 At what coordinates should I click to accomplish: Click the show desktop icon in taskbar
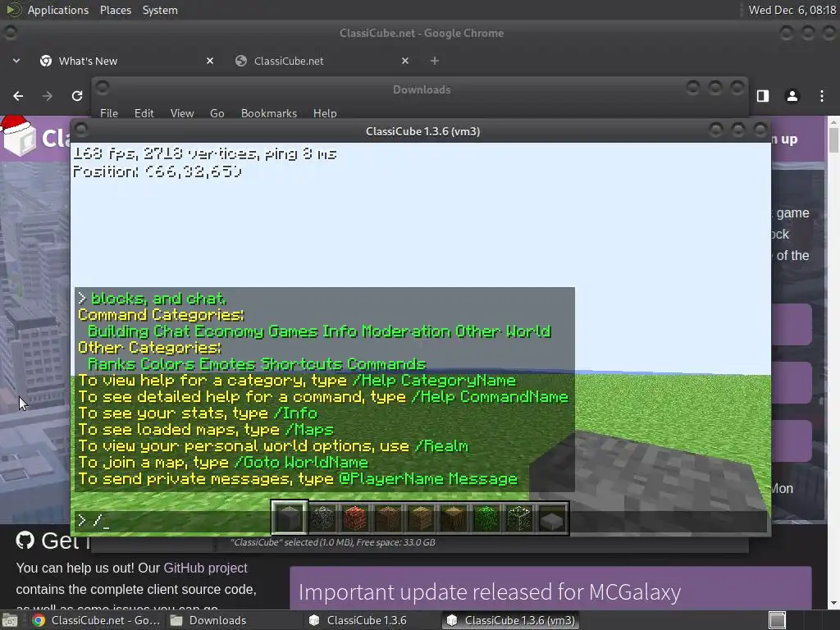pos(10,620)
